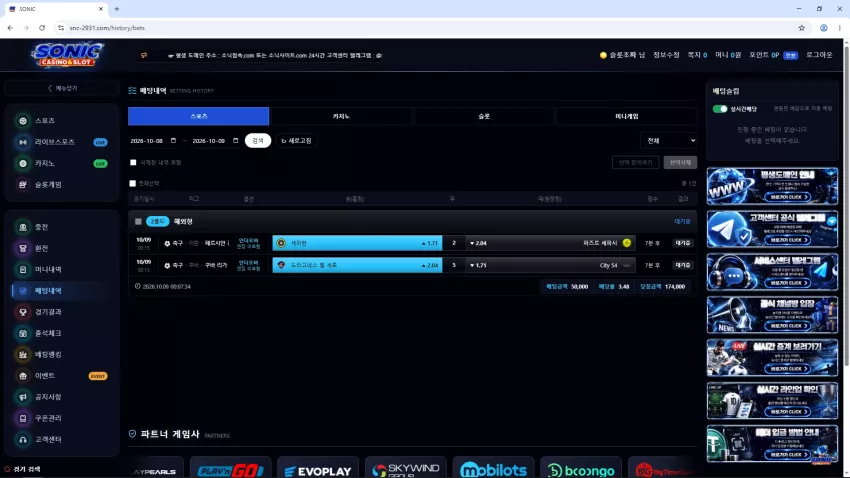Open the 머니내역 sidebar icon

pyautogui.click(x=23, y=269)
